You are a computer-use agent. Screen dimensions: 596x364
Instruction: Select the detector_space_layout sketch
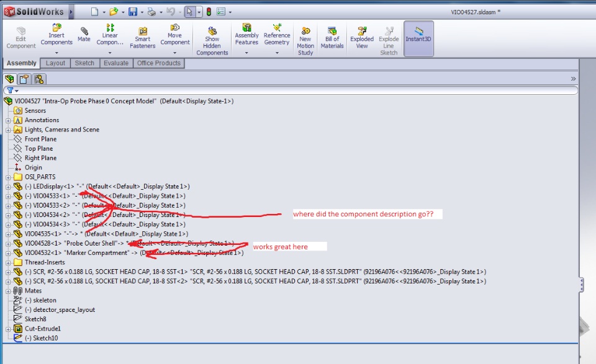(x=55, y=309)
